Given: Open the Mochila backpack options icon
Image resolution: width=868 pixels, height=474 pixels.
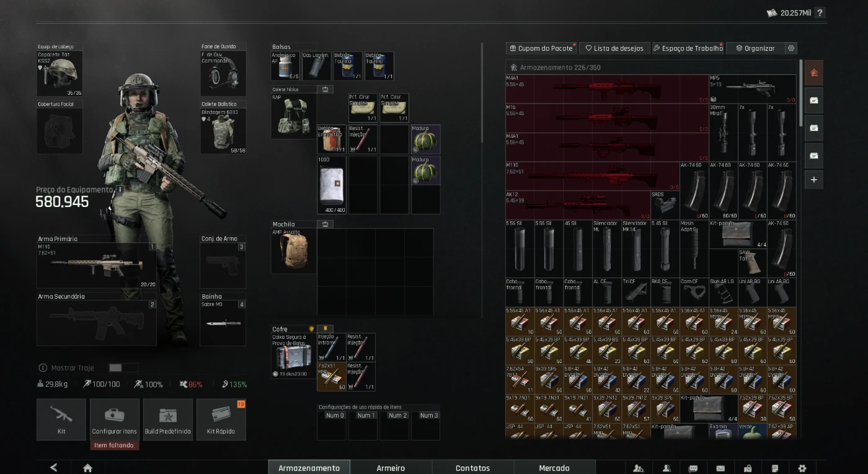Looking at the screenshot, I should (325, 224).
